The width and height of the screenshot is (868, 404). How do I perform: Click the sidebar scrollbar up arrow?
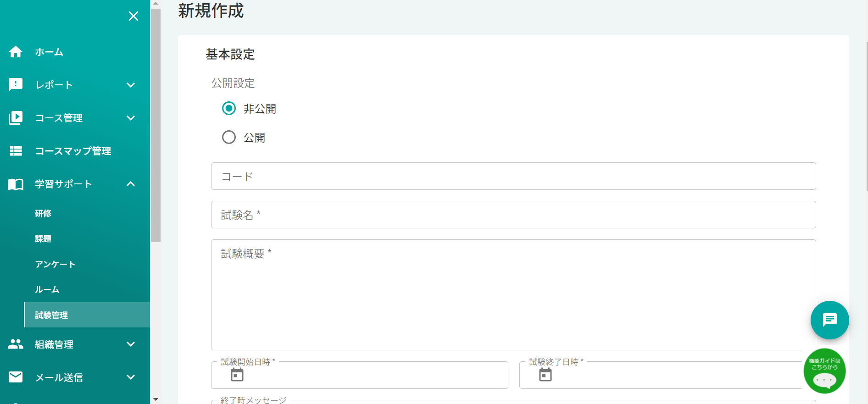tap(156, 3)
